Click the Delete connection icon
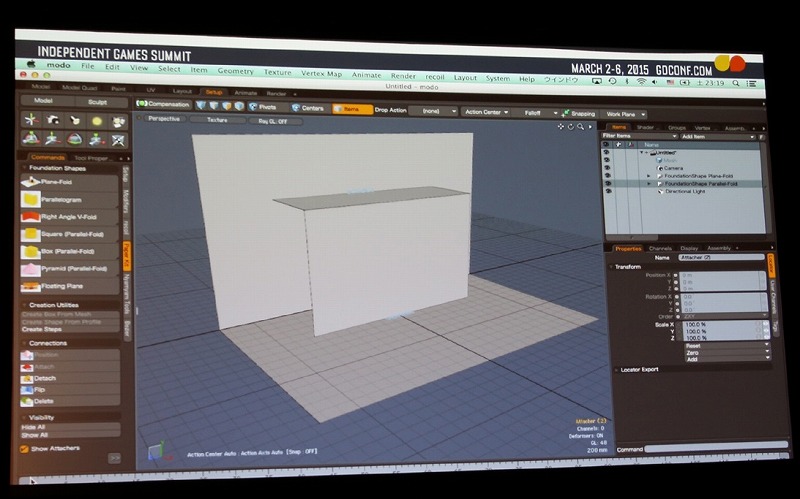Image resolution: width=800 pixels, height=499 pixels. coord(27,402)
